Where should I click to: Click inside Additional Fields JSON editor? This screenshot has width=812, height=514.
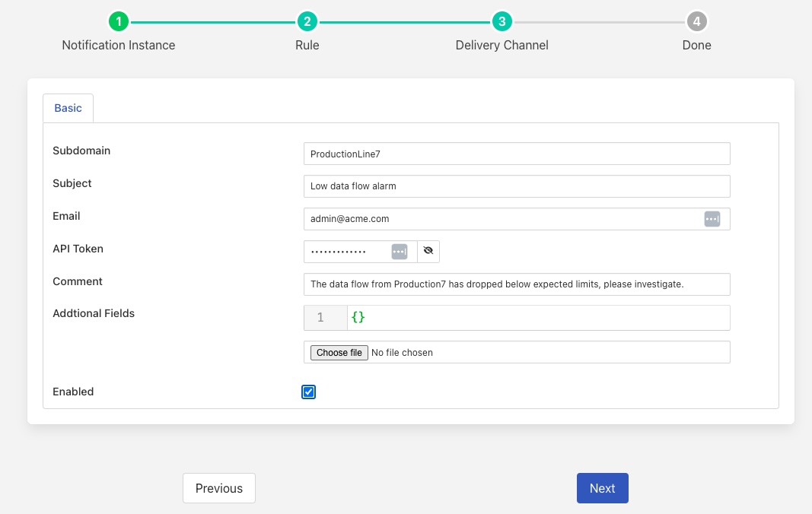click(537, 318)
